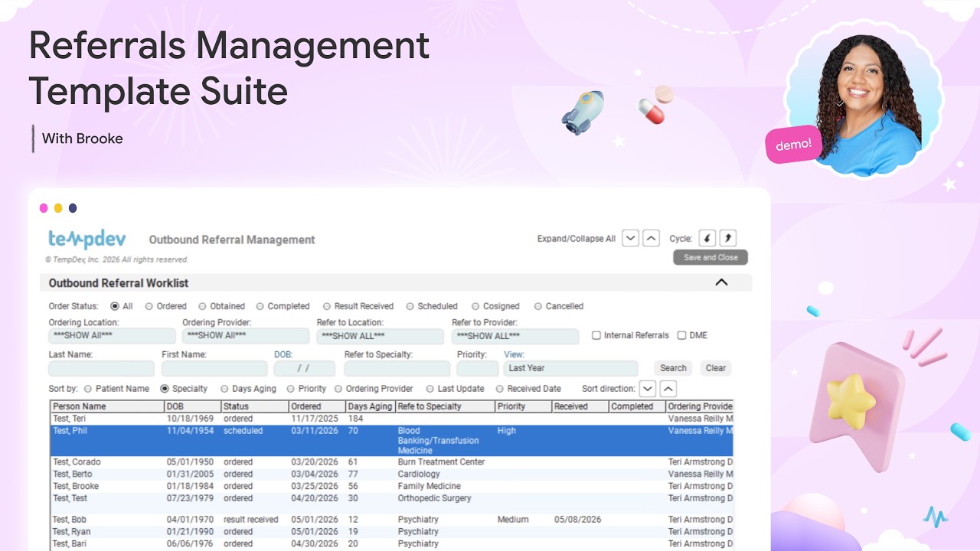This screenshot has height=551, width=980.
Task: Click the First Name input field
Action: click(x=214, y=368)
